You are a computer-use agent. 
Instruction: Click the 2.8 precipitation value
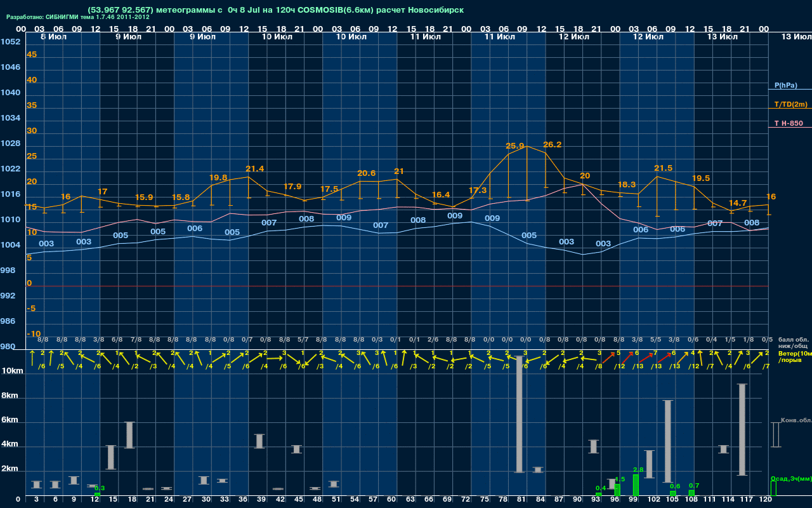pos(639,470)
